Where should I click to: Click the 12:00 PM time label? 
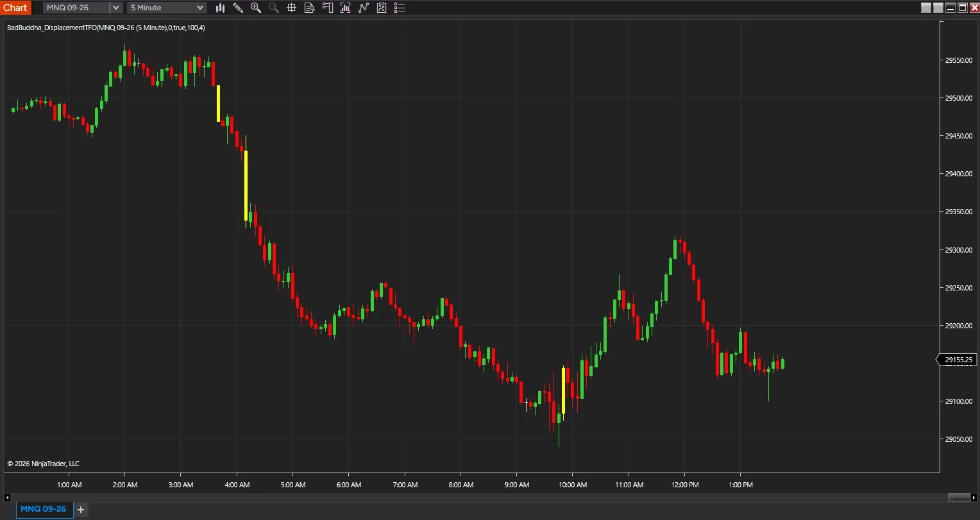[x=685, y=485]
